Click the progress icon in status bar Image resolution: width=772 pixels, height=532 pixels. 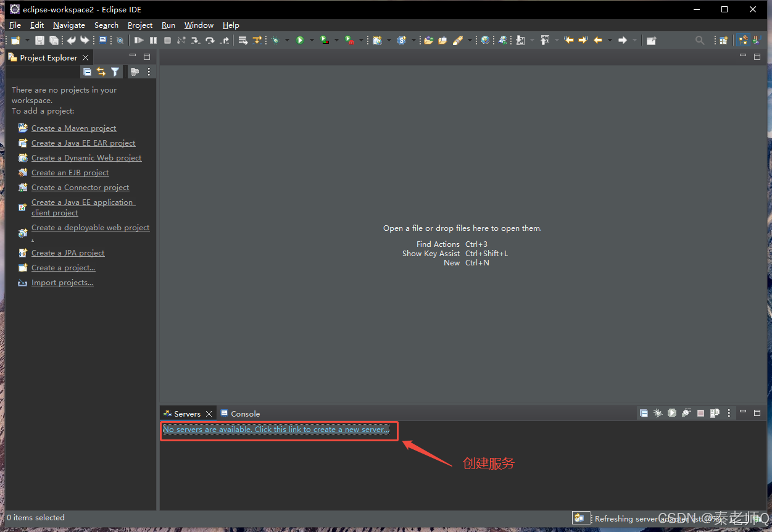click(578, 518)
